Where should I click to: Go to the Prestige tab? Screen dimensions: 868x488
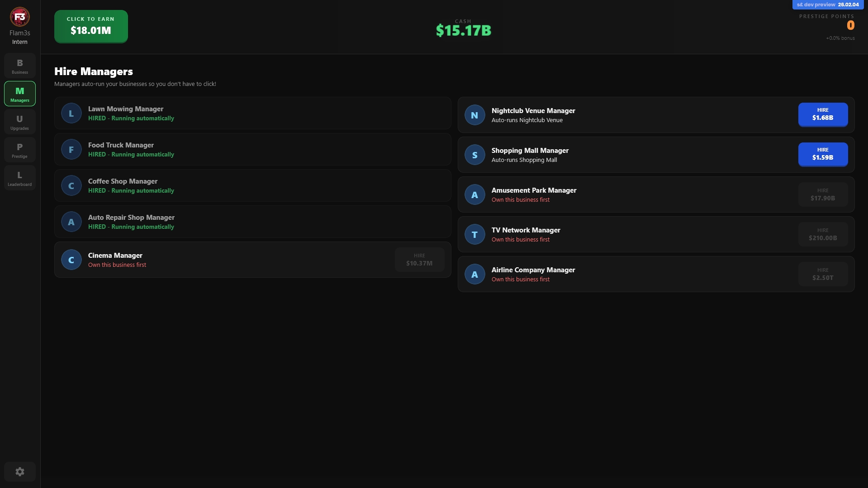(20, 150)
